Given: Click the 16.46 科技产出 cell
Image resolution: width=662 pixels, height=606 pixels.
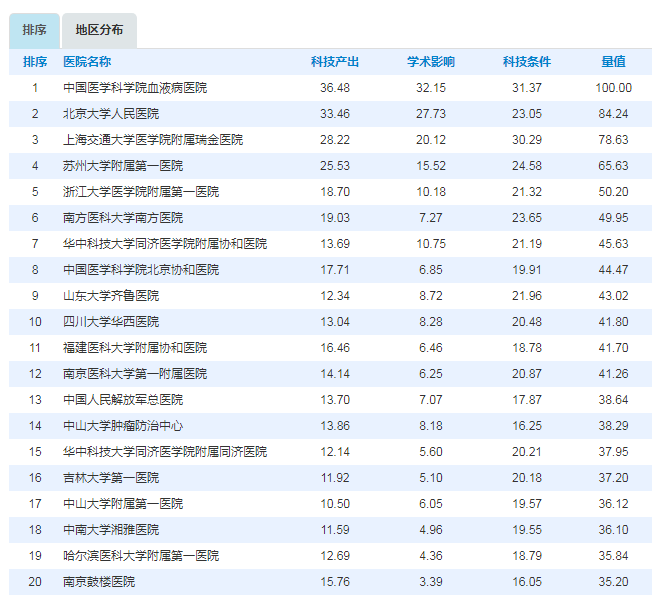Looking at the screenshot, I should tap(335, 348).
